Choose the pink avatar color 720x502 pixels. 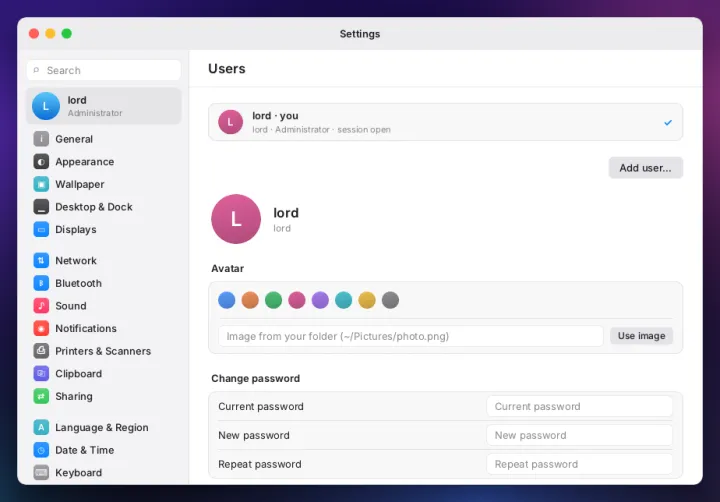[297, 300]
